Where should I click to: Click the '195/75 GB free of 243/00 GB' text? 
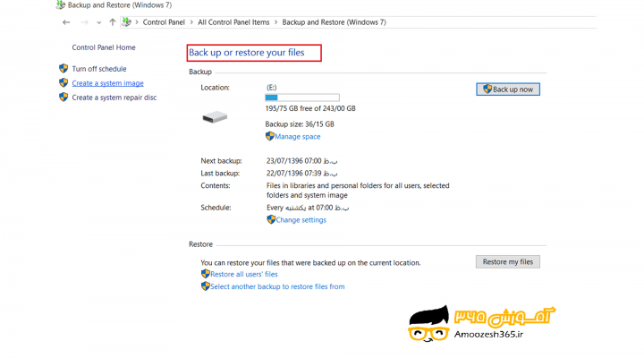pyautogui.click(x=310, y=108)
